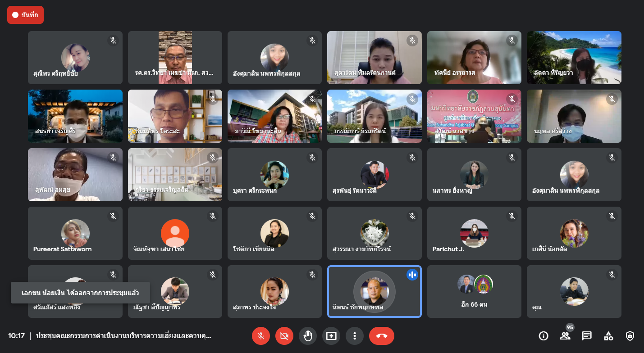
Task: Raise your hand in the meeting
Action: (x=308, y=336)
